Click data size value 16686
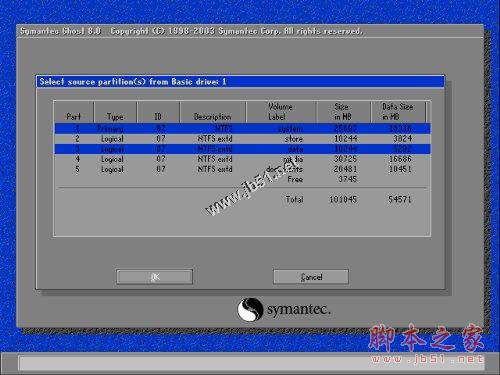 tap(400, 159)
